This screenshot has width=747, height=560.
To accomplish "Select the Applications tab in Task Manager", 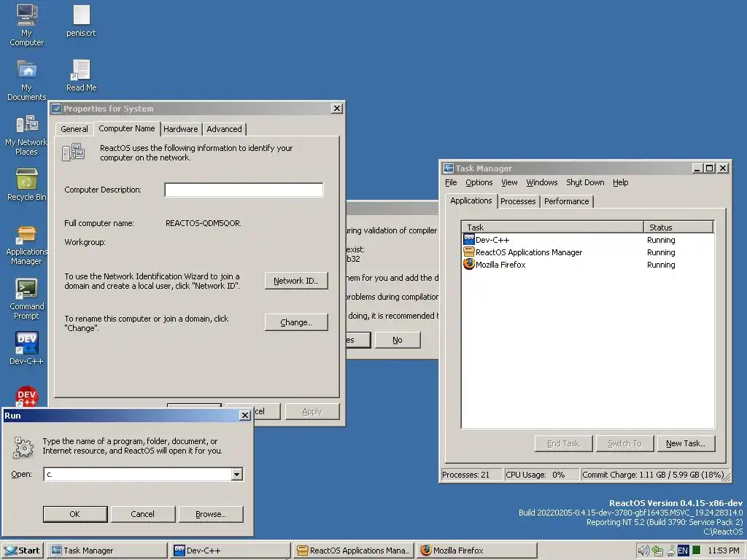I will click(x=471, y=201).
